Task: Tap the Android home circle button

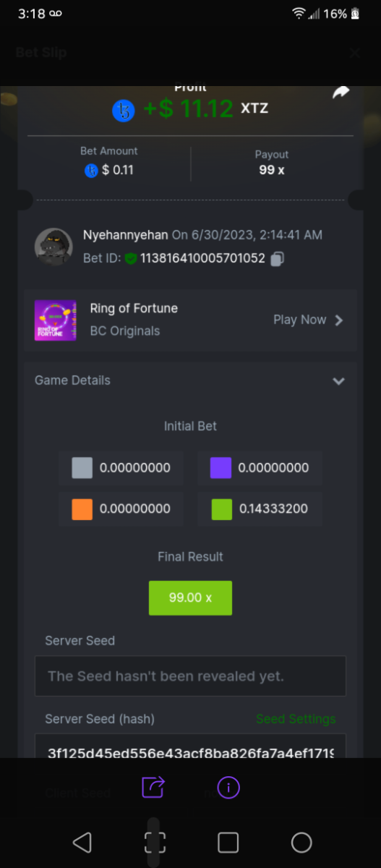Action: click(x=301, y=842)
